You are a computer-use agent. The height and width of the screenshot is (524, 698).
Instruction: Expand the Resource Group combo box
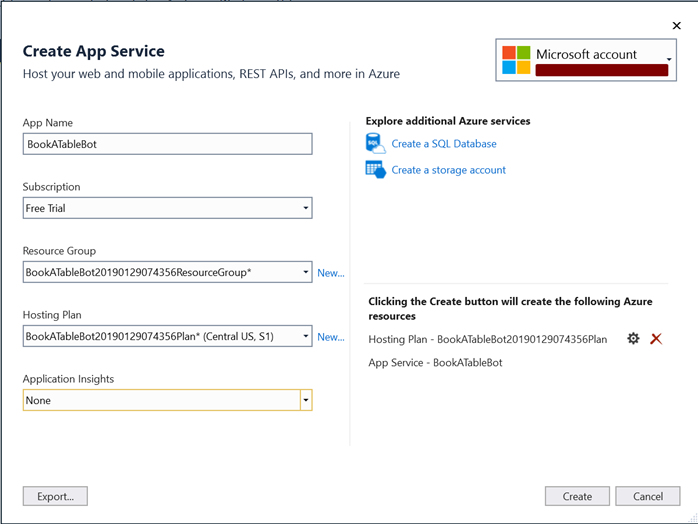click(305, 272)
